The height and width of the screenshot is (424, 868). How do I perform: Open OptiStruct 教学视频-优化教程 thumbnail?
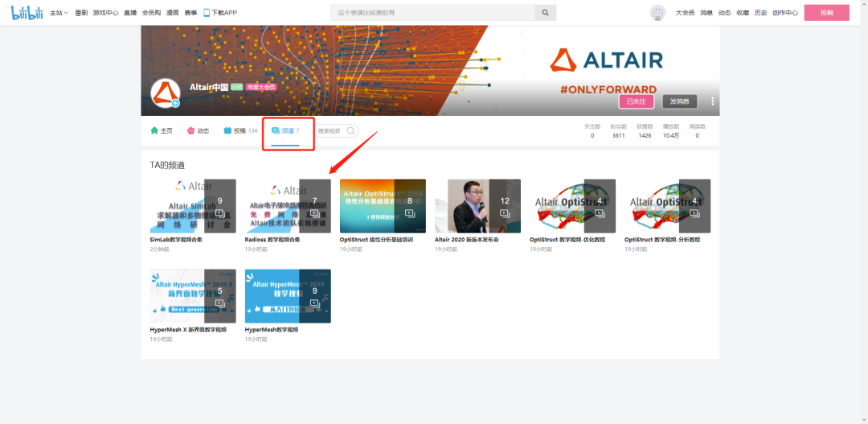coord(572,206)
